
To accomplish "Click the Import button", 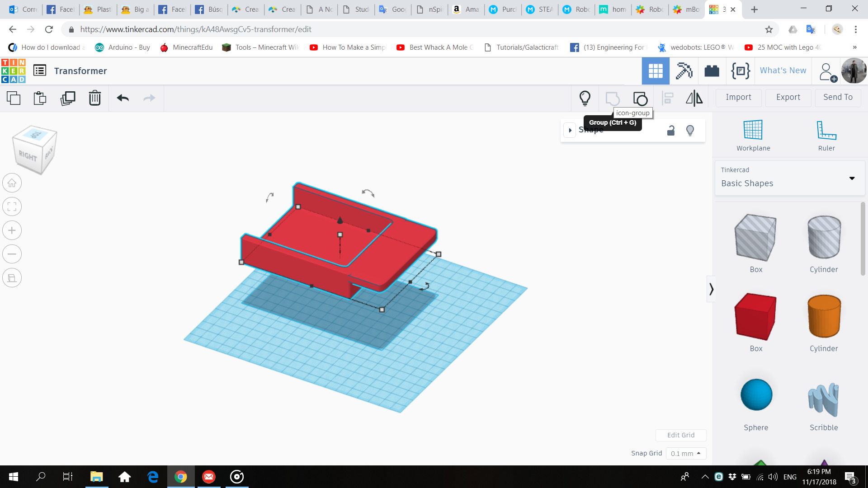I will point(739,97).
